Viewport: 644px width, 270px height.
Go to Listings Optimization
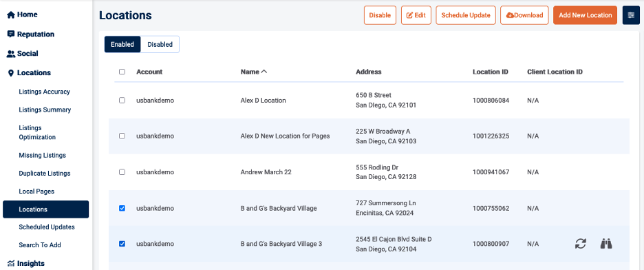(37, 132)
